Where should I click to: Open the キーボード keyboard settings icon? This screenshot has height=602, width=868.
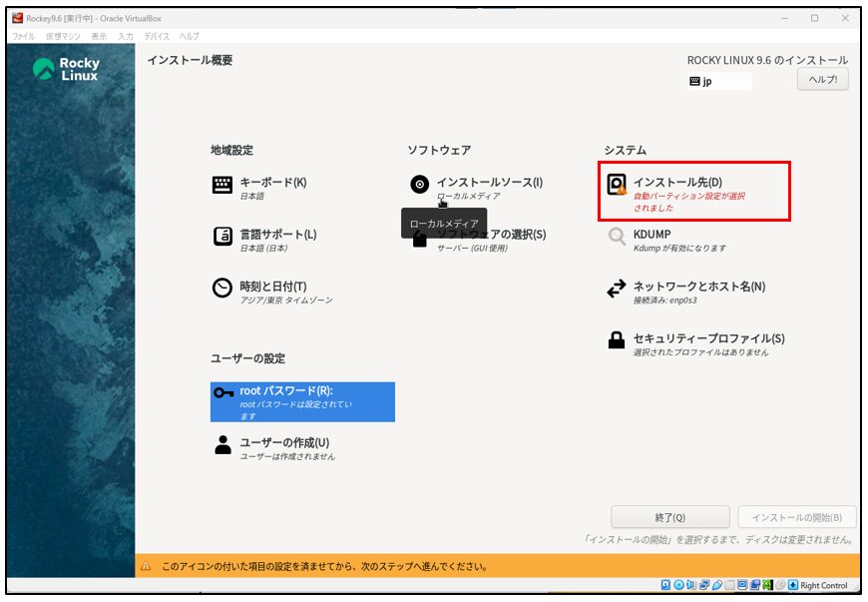tap(222, 185)
